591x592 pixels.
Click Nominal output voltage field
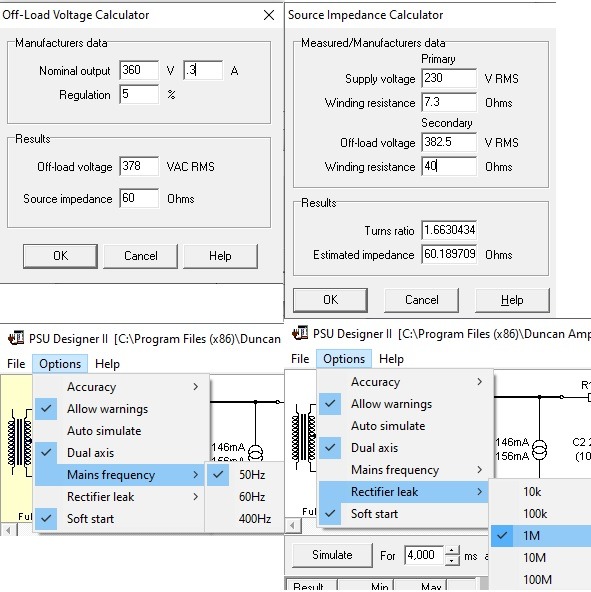click(x=139, y=70)
